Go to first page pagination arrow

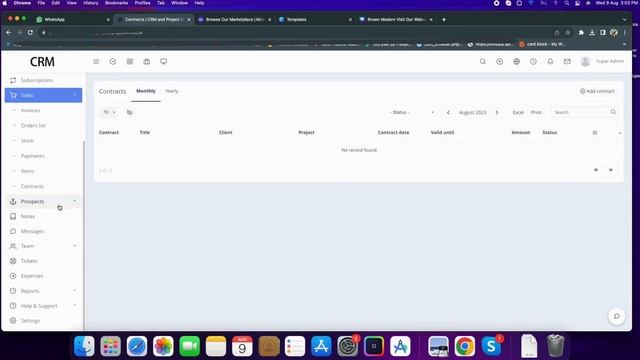[x=596, y=170]
